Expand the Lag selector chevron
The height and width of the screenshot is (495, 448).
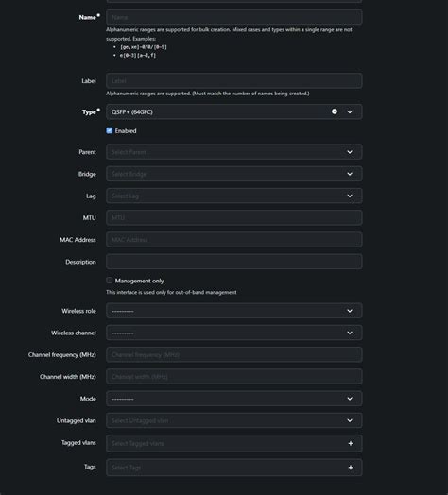tap(350, 196)
